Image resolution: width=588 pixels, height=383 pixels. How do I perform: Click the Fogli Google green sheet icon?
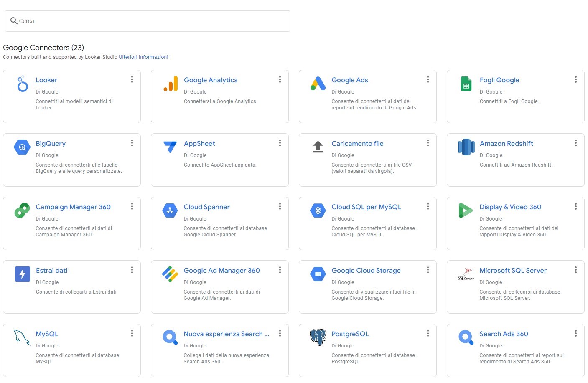pos(466,84)
